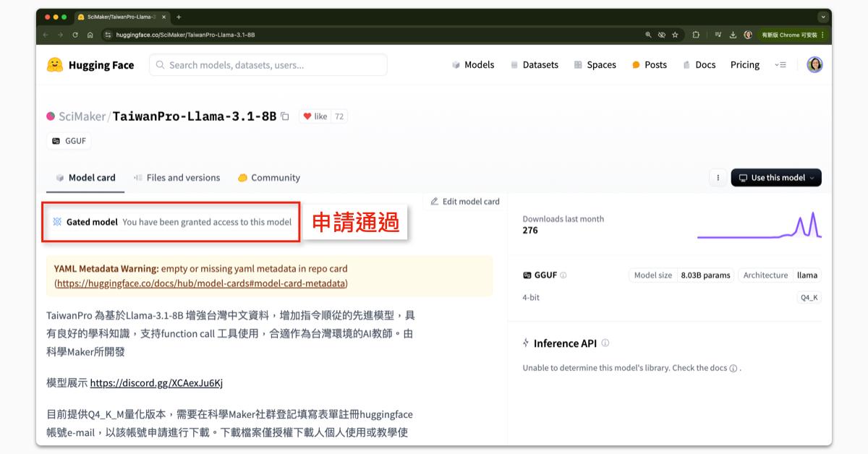Select the Q4_K quantization tag

tap(809, 298)
